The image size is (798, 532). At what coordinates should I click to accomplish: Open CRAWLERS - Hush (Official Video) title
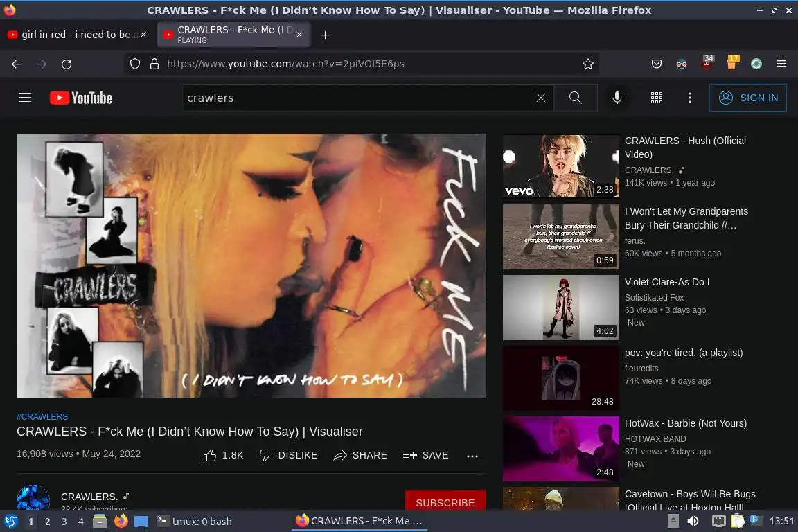(685, 147)
